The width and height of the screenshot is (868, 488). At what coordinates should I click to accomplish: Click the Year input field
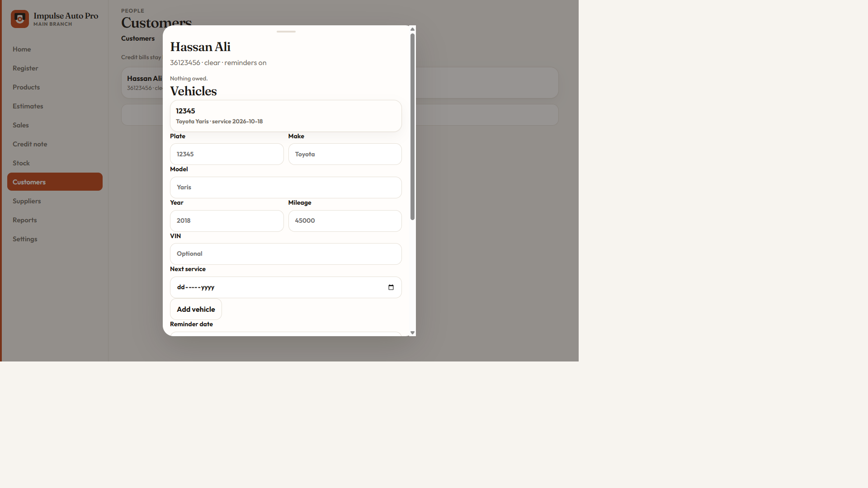click(227, 221)
